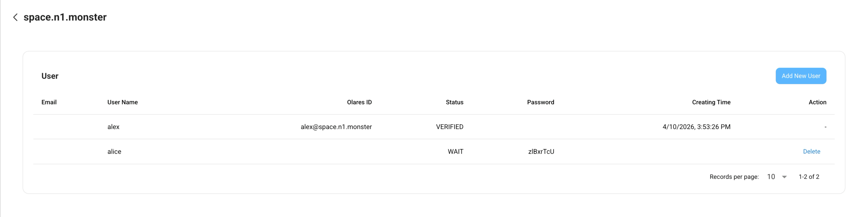Image resolution: width=868 pixels, height=217 pixels.
Task: Click the alex@space.n1.monster Olares ID
Action: [x=336, y=127]
